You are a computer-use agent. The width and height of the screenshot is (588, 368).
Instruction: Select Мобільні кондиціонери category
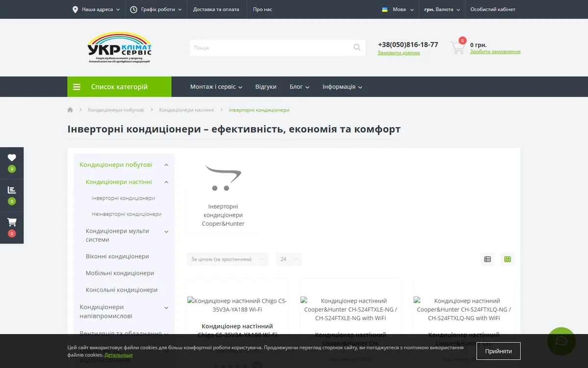coord(120,273)
